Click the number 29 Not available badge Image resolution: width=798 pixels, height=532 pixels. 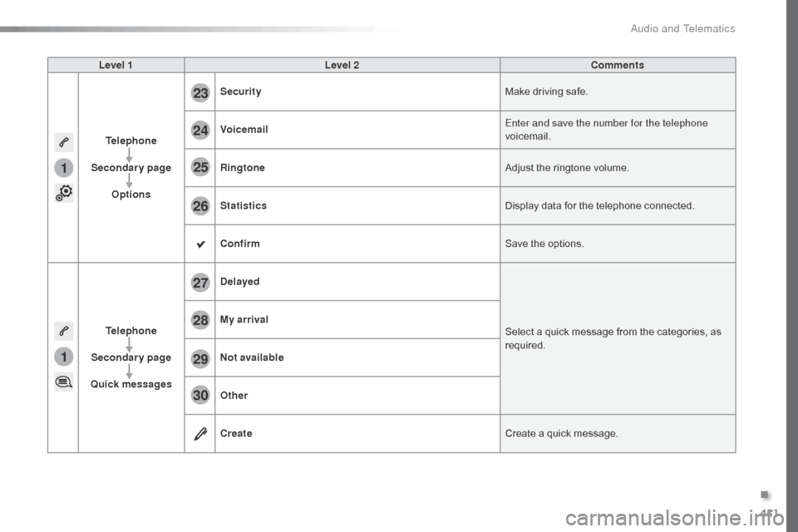pyautogui.click(x=200, y=358)
